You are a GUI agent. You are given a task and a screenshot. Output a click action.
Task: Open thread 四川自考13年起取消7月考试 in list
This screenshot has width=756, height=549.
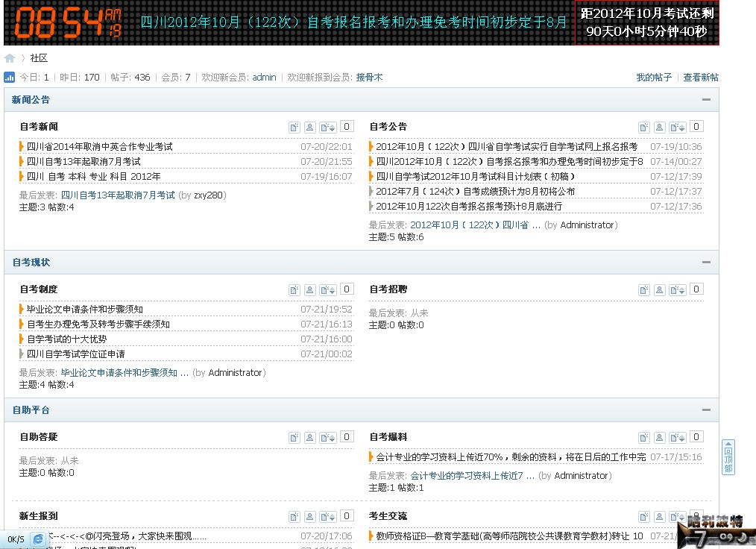pyautogui.click(x=84, y=162)
